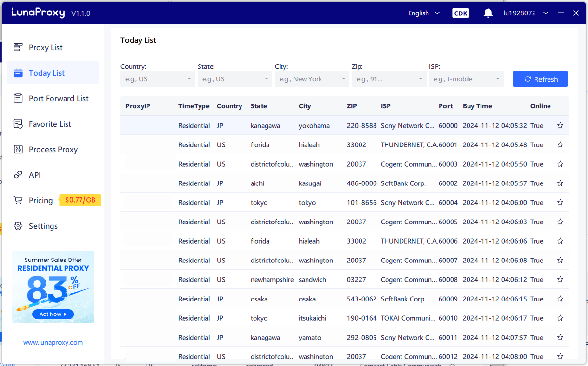Toggle favorite star for sandwich proxy row
588x366 pixels.
pyautogui.click(x=560, y=280)
